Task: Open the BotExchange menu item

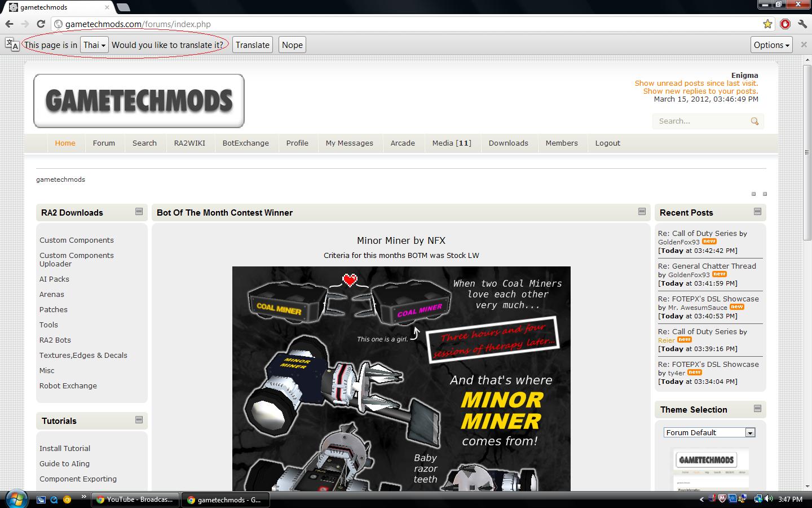Action: click(245, 143)
